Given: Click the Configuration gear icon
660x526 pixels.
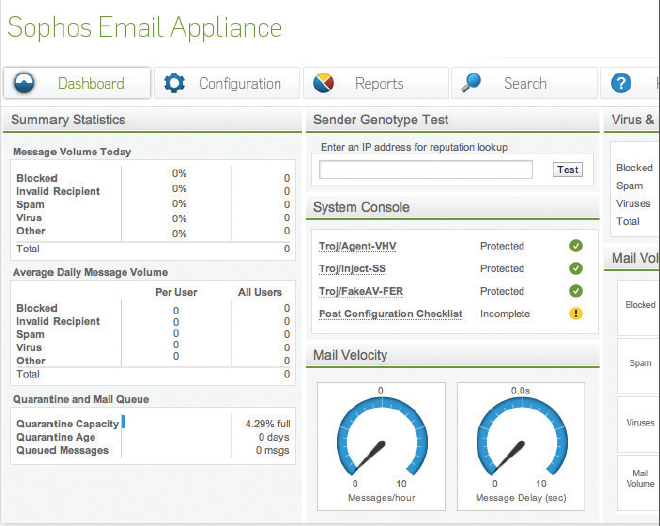Looking at the screenshot, I should point(174,83).
